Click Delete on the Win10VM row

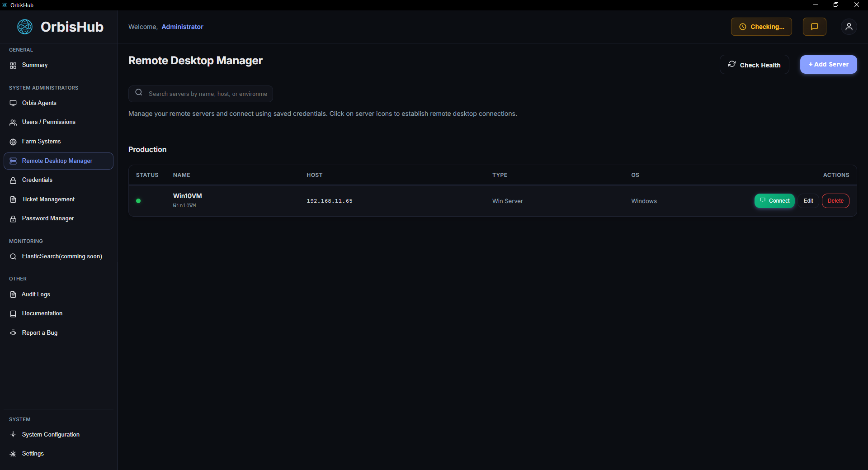pyautogui.click(x=835, y=201)
